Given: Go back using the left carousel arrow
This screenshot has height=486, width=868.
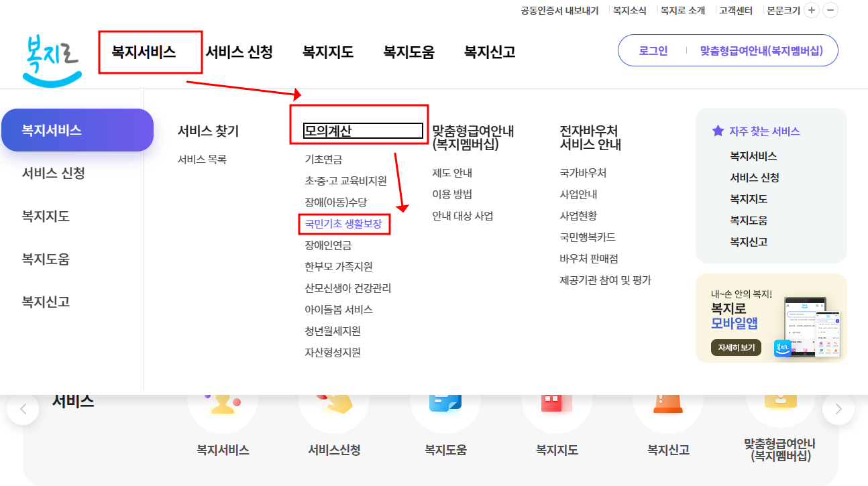Looking at the screenshot, I should coord(24,408).
